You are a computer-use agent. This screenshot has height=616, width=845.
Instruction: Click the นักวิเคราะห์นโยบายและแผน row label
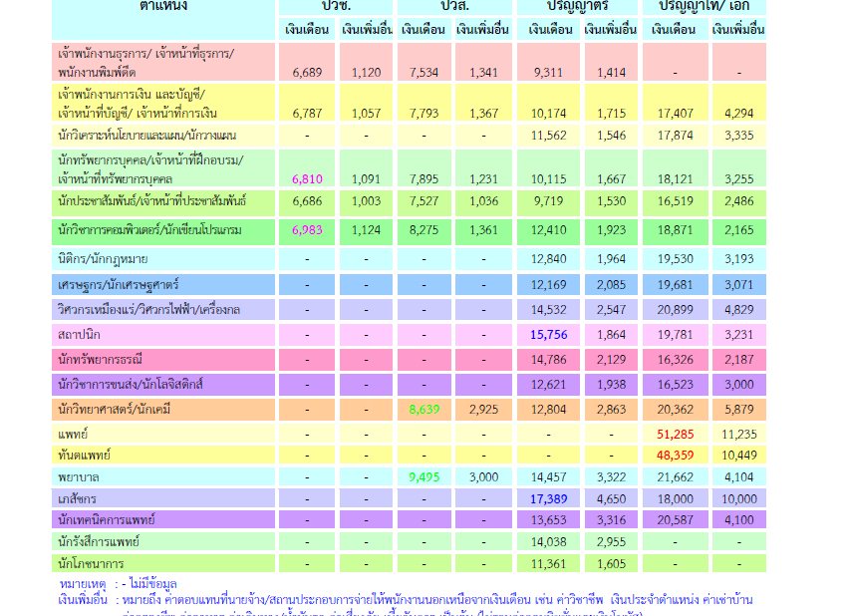(x=146, y=133)
